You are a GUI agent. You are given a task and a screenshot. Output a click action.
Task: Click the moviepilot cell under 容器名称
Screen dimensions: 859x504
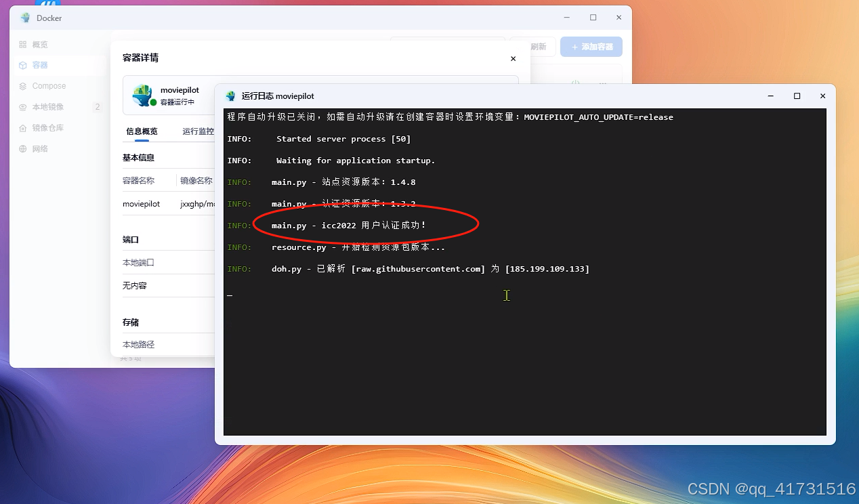[x=141, y=204]
